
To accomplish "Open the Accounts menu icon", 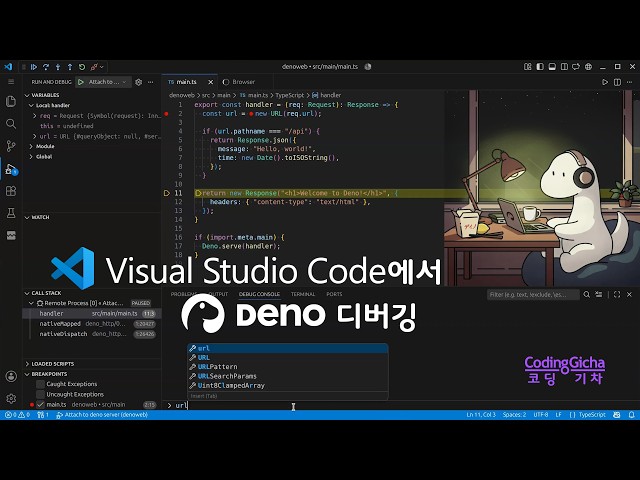I will (x=11, y=376).
